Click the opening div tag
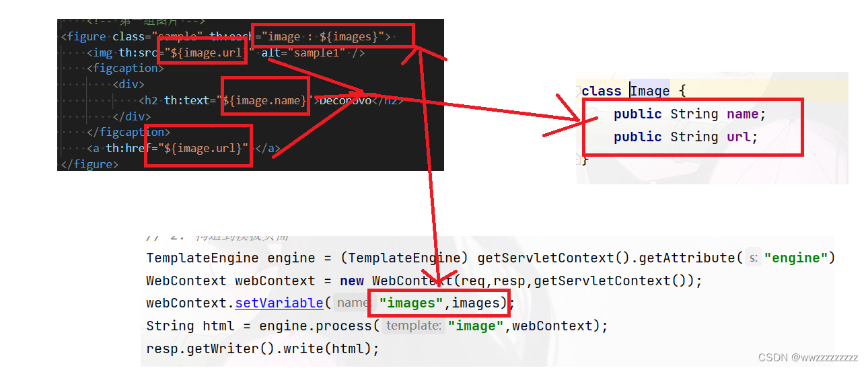This screenshot has width=868, height=368. [129, 84]
